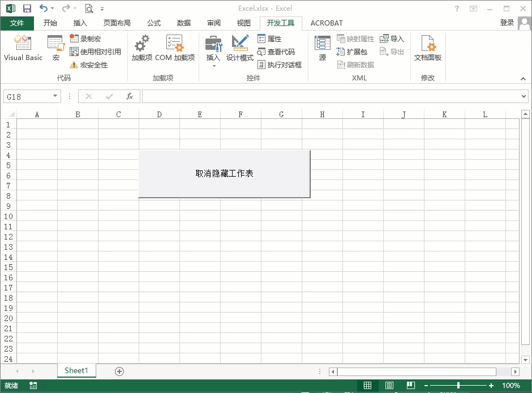Switch to the 视图 tab

pyautogui.click(x=243, y=23)
